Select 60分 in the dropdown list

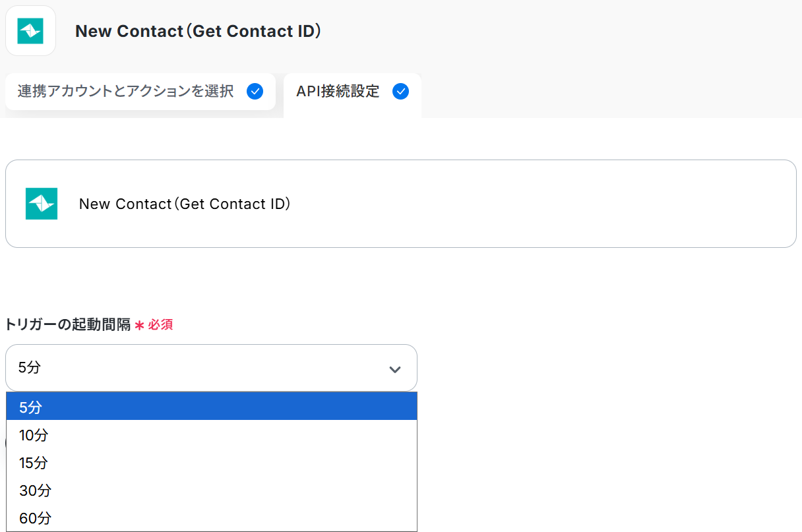click(x=211, y=518)
